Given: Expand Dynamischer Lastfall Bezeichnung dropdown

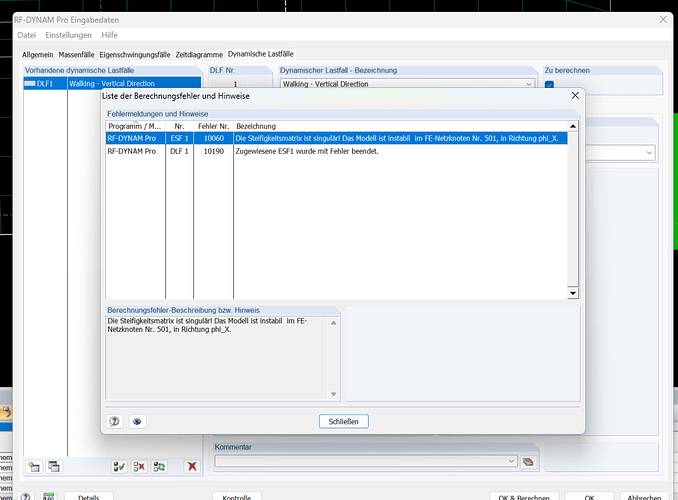Looking at the screenshot, I should [x=529, y=84].
